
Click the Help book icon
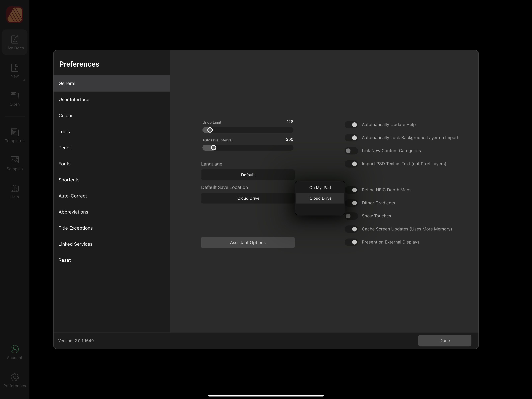click(15, 188)
